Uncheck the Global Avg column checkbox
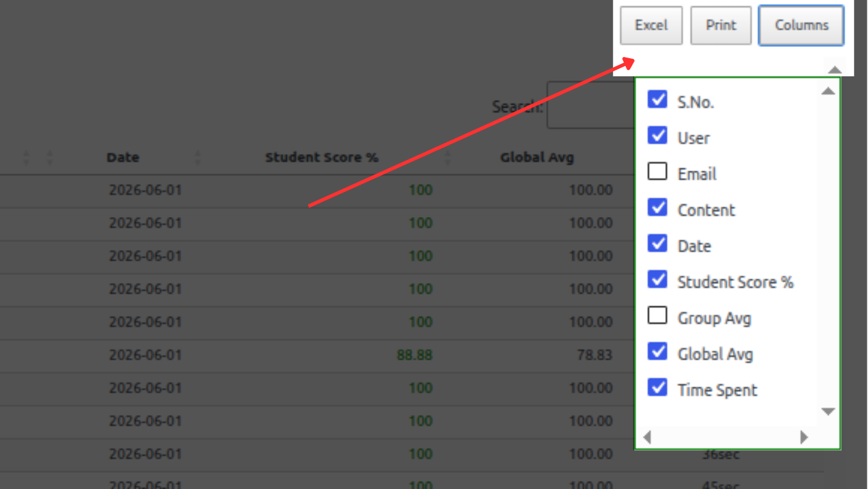 point(657,352)
